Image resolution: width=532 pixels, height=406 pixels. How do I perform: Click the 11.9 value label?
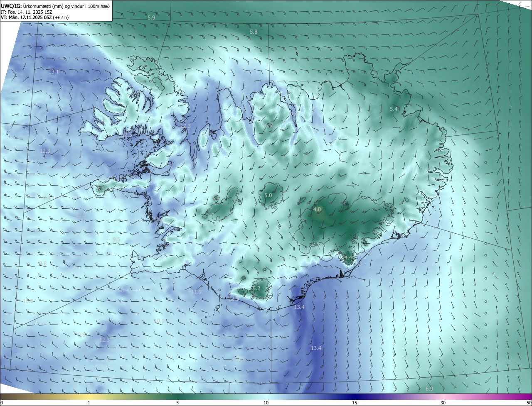[x=196, y=292]
